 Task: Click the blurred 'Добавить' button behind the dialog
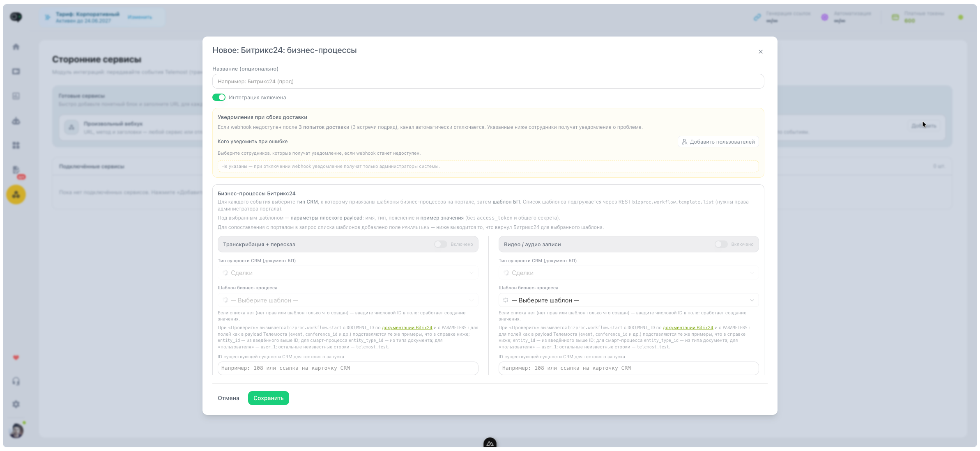[924, 126]
